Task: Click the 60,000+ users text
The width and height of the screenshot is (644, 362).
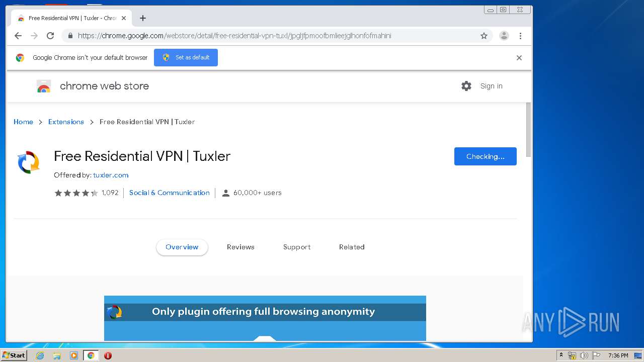Action: (x=258, y=193)
